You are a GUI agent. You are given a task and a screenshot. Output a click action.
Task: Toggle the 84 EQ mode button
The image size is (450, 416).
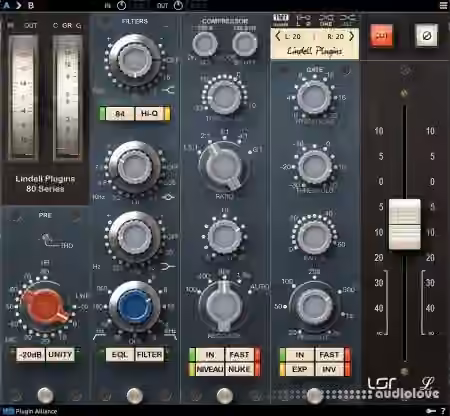tap(120, 114)
